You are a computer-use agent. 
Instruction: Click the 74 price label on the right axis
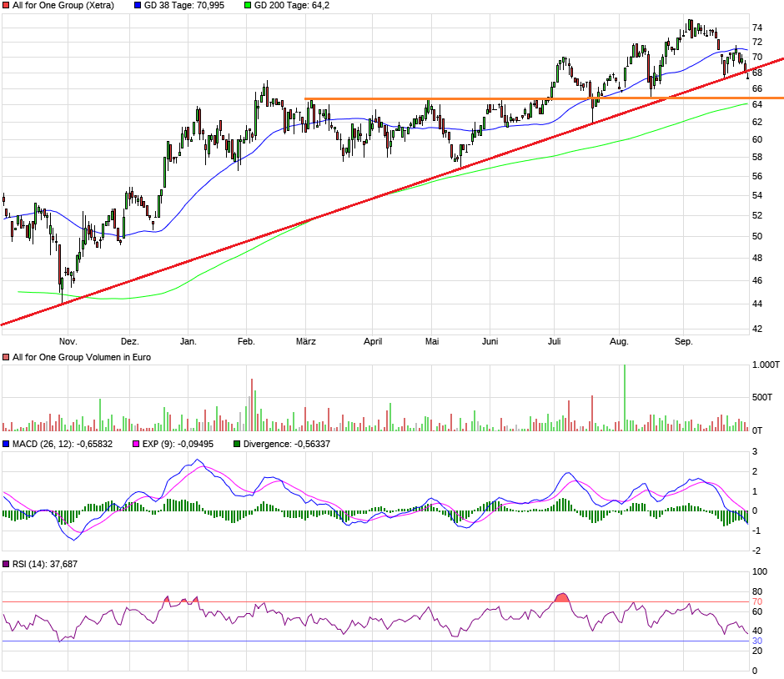click(757, 28)
